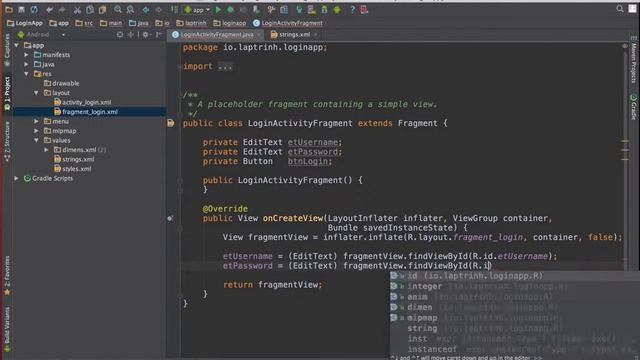The image size is (640, 360).
Task: Expand the Gradle Scripts node
Action: (x=17, y=178)
